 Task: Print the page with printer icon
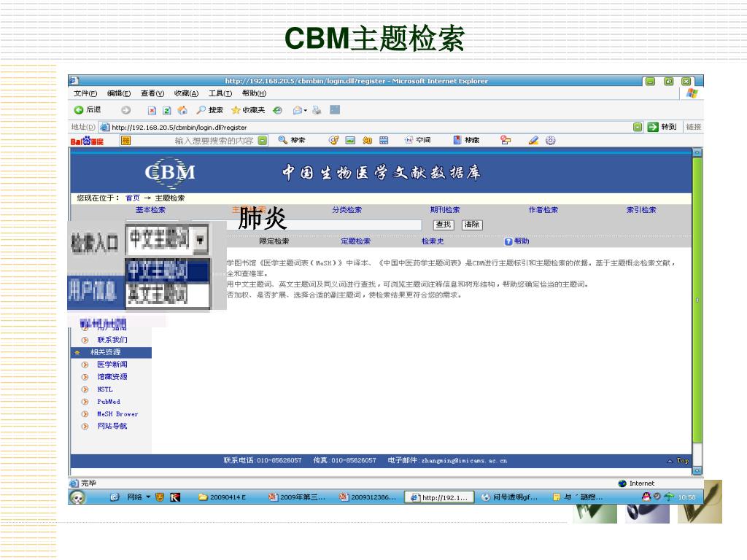point(317,111)
